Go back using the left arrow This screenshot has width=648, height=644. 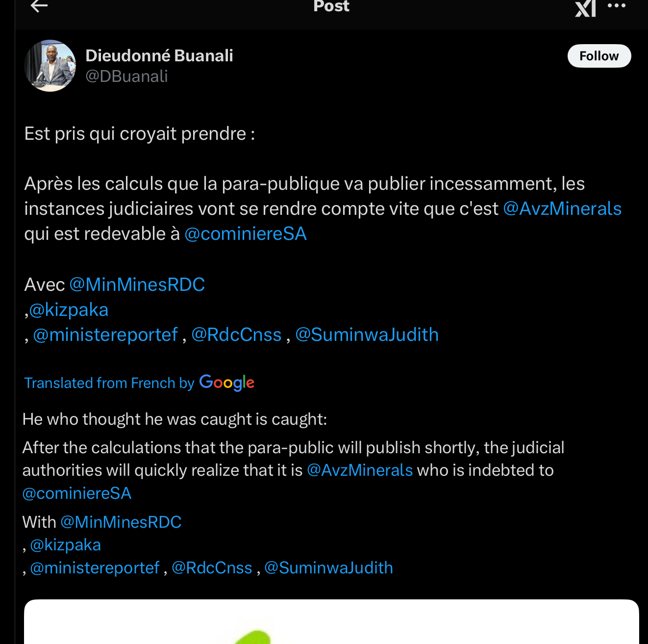pos(39,6)
